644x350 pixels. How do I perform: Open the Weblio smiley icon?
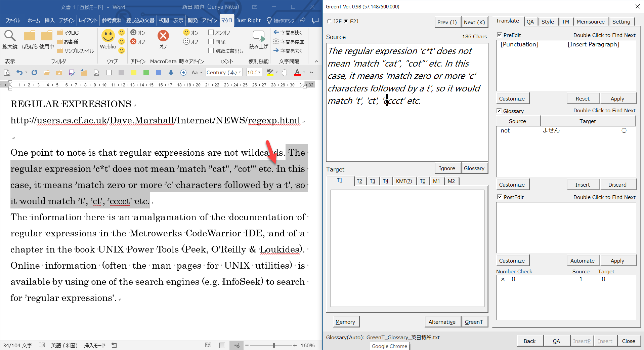(x=108, y=36)
